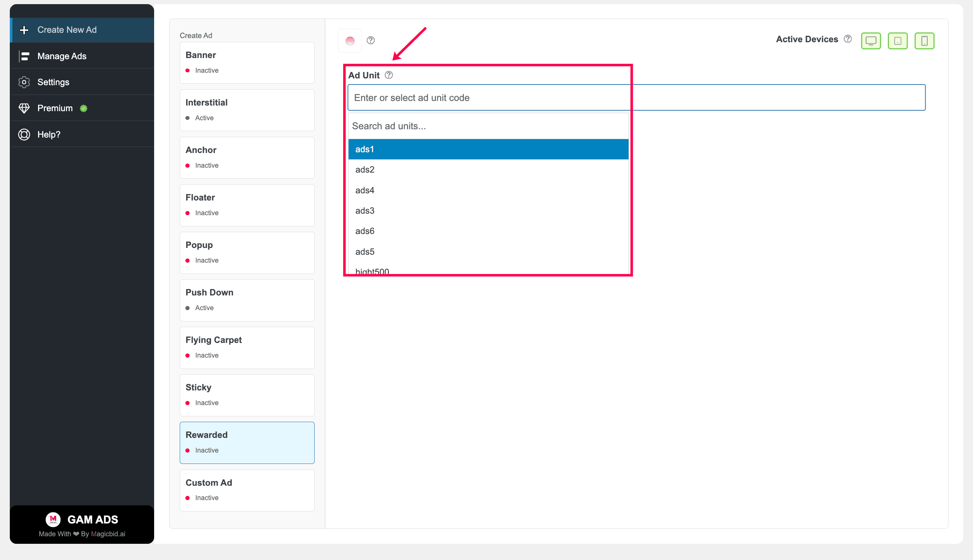Select the Sticky ad type card
Viewport: 973px width, 560px height.
coord(247,395)
